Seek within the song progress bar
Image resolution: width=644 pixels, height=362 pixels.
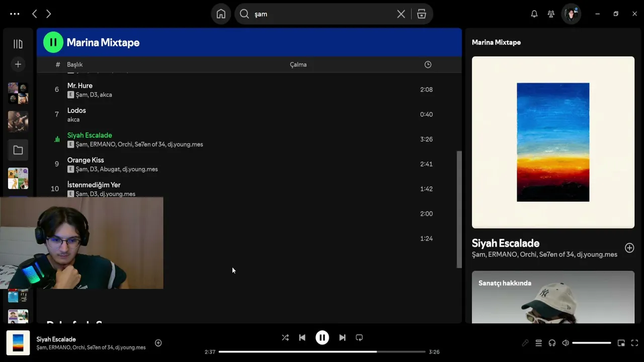(x=322, y=352)
